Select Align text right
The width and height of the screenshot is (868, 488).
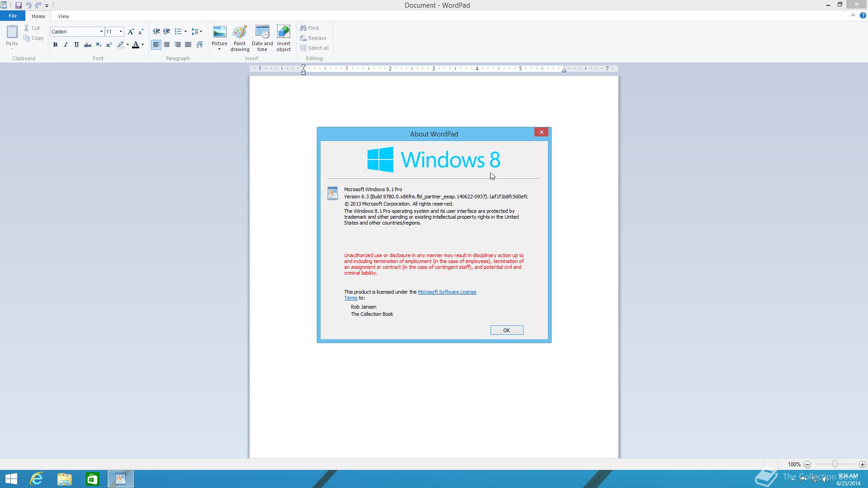tap(178, 45)
